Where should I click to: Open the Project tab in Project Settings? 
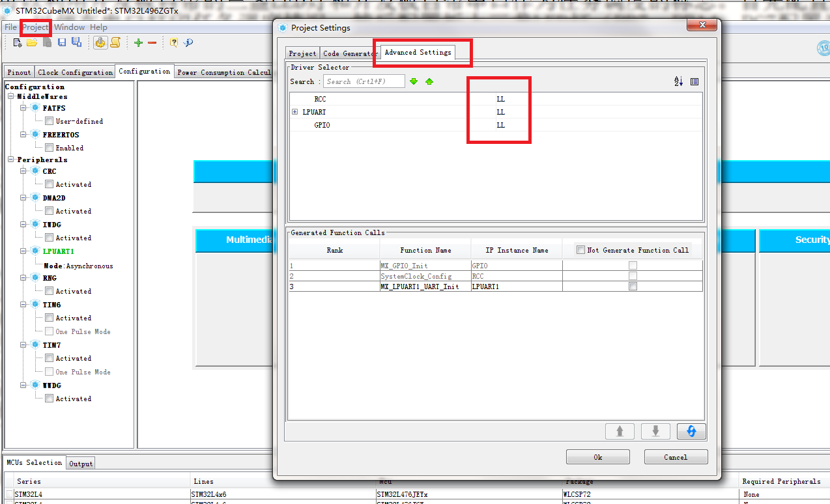tap(302, 53)
